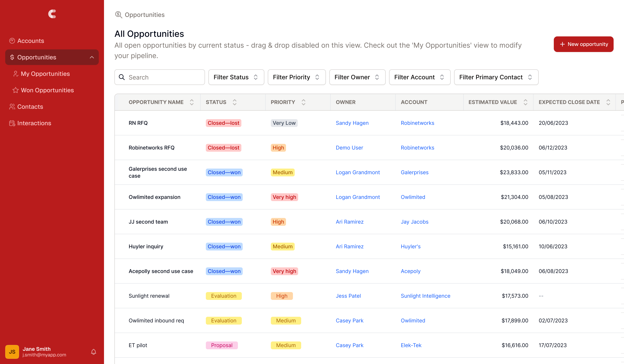The image size is (624, 364).
Task: Navigate to Interactions in sidebar
Action: (34, 123)
